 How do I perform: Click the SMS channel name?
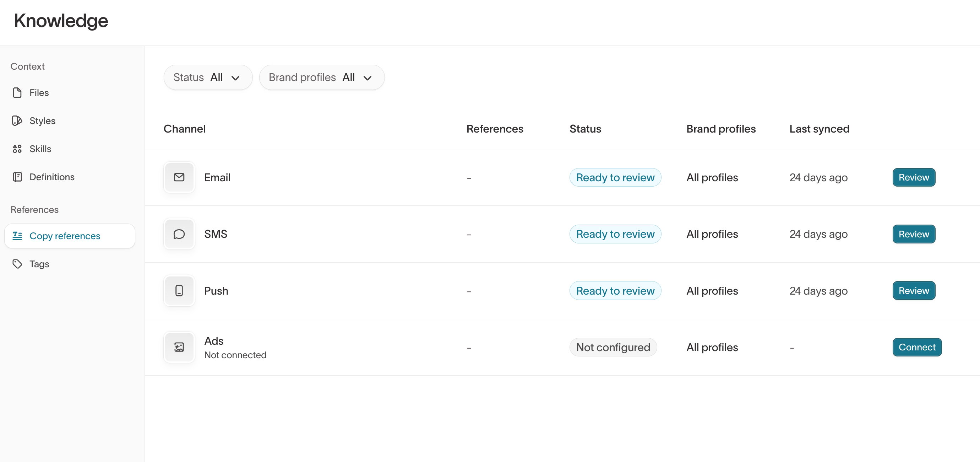[216, 234]
